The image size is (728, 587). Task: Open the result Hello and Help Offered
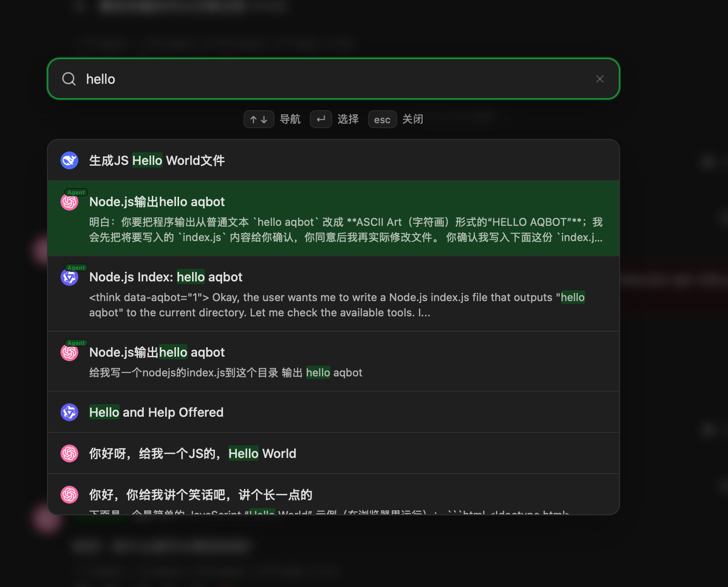334,412
